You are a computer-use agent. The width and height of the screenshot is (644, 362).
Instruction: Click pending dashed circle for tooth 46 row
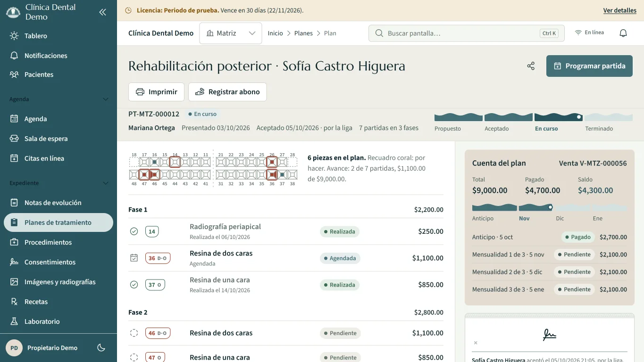(134, 333)
